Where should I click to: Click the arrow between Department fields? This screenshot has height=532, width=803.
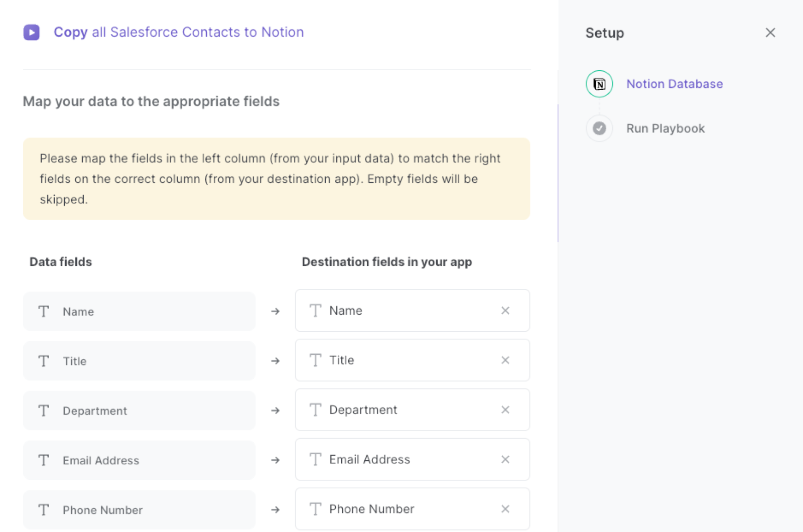pos(276,410)
